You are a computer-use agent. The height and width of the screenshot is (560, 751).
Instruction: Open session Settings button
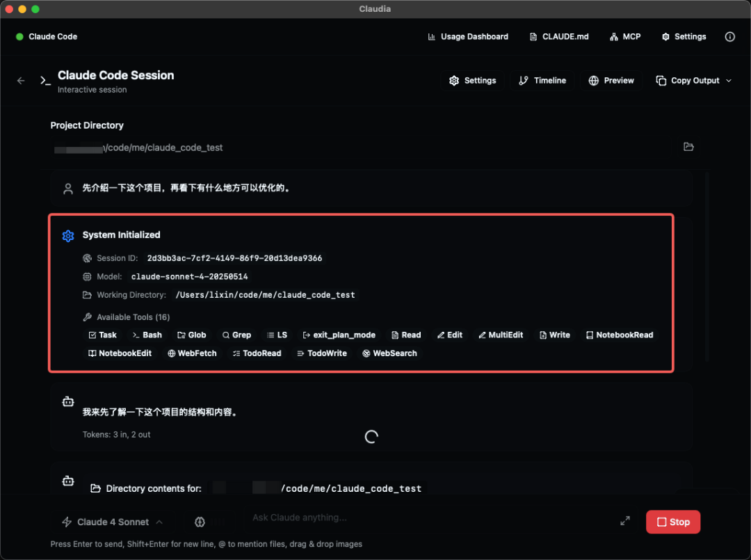[472, 81]
